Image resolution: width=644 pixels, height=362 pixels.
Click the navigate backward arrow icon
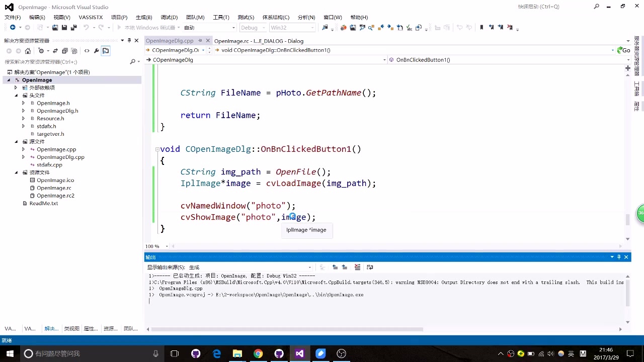(13, 28)
